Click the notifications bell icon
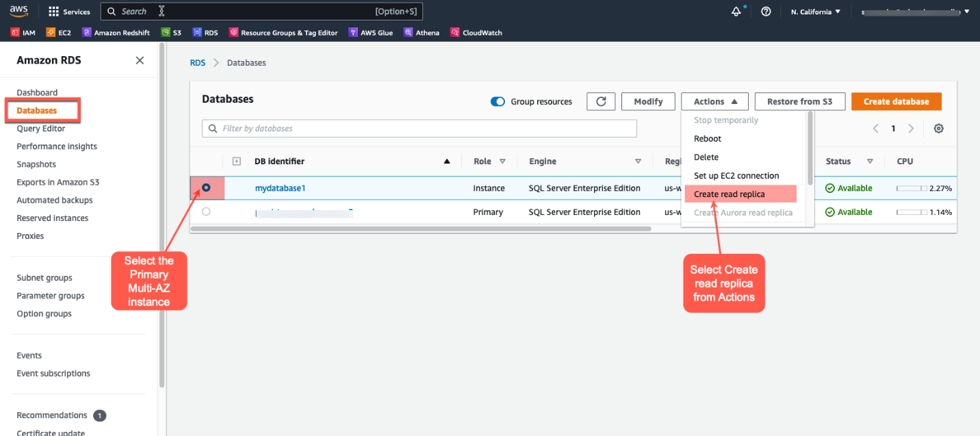 (736, 12)
